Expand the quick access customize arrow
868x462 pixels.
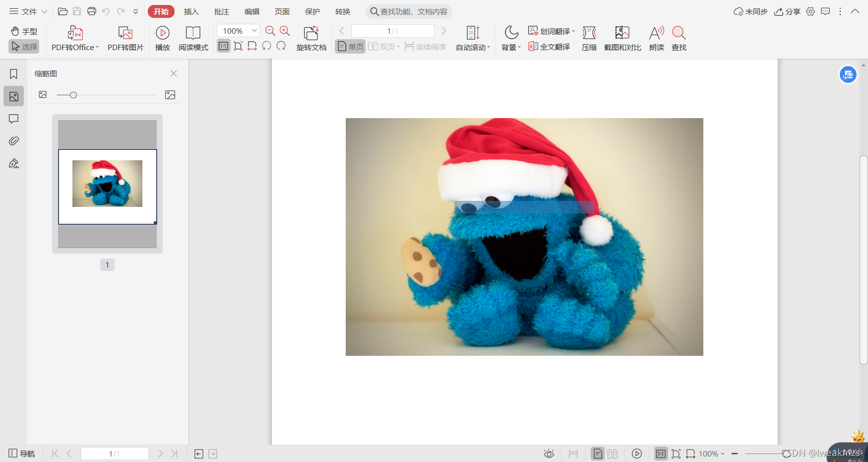pyautogui.click(x=135, y=11)
